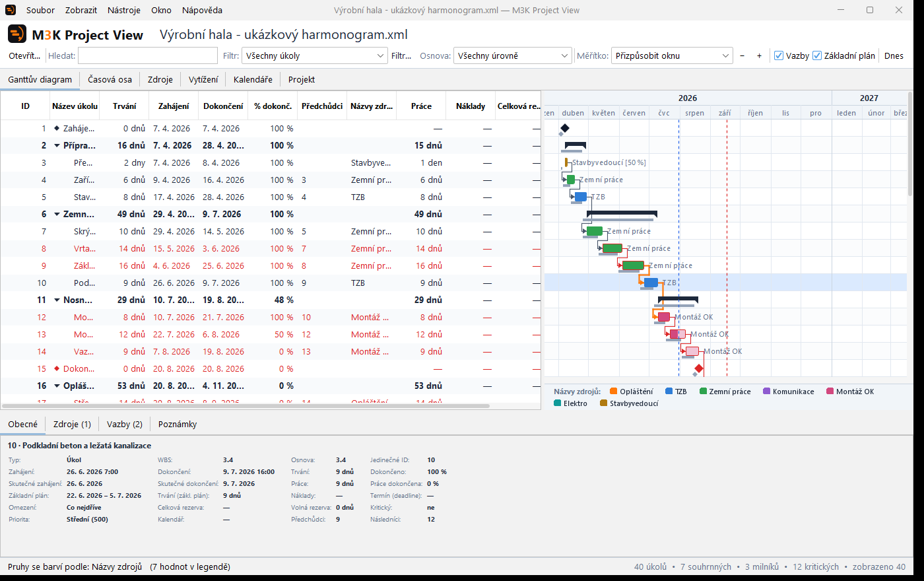The height and width of the screenshot is (581, 924).
Task: Click the red milestone diamond in row 15
Action: click(x=57, y=368)
